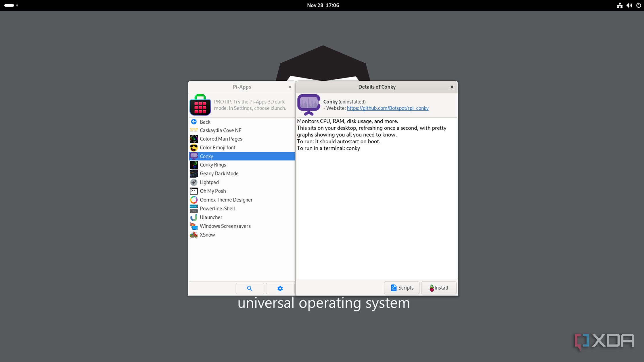Open the volume indicator in the top bar
644x362 pixels.
629,5
